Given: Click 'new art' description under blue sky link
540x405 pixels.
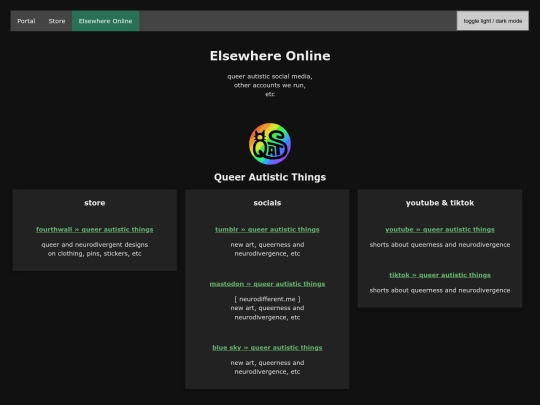Looking at the screenshot, I should coord(267,367).
